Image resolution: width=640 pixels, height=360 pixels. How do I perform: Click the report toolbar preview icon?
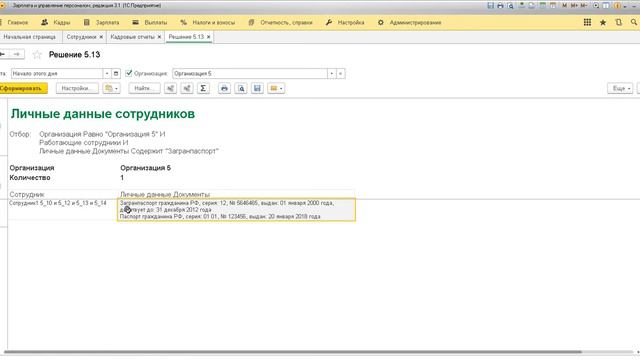[x=241, y=88]
